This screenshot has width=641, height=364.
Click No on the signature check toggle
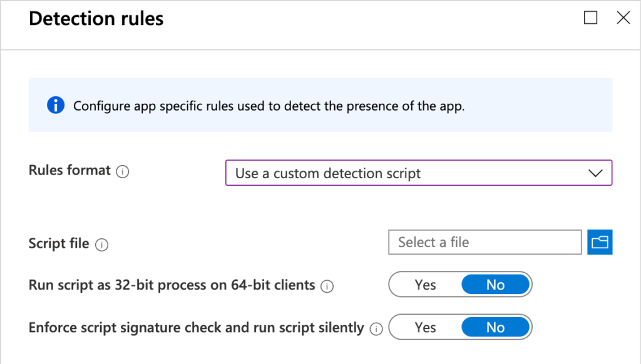[496, 327]
